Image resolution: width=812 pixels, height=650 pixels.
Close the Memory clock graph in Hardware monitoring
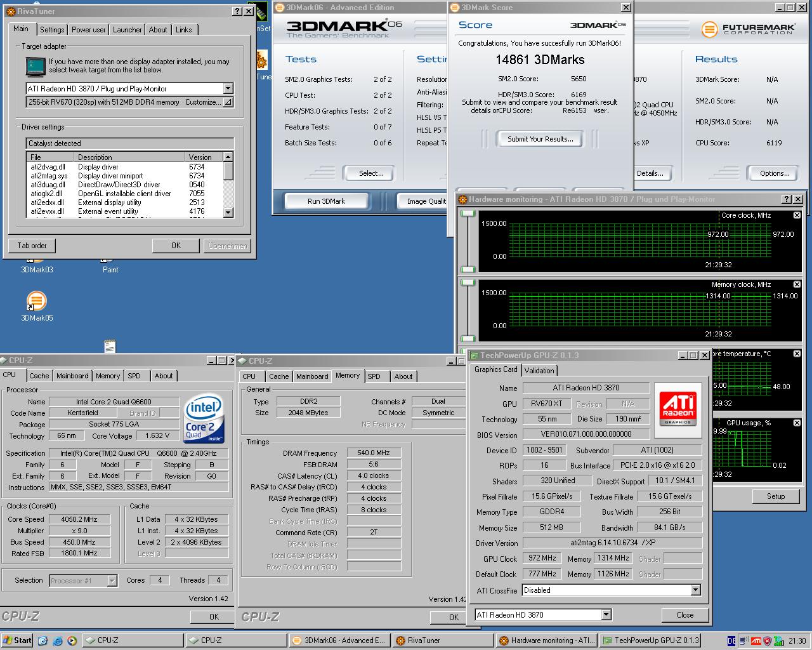[x=797, y=284]
